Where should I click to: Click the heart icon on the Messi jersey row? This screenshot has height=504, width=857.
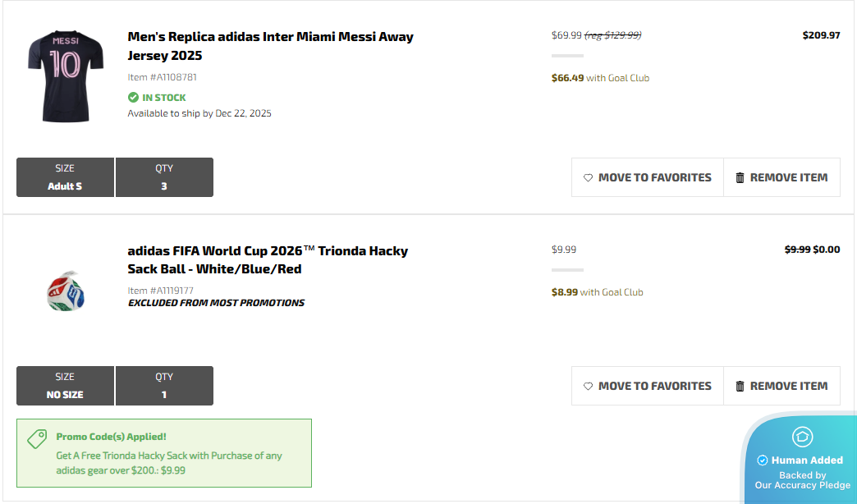[588, 177]
